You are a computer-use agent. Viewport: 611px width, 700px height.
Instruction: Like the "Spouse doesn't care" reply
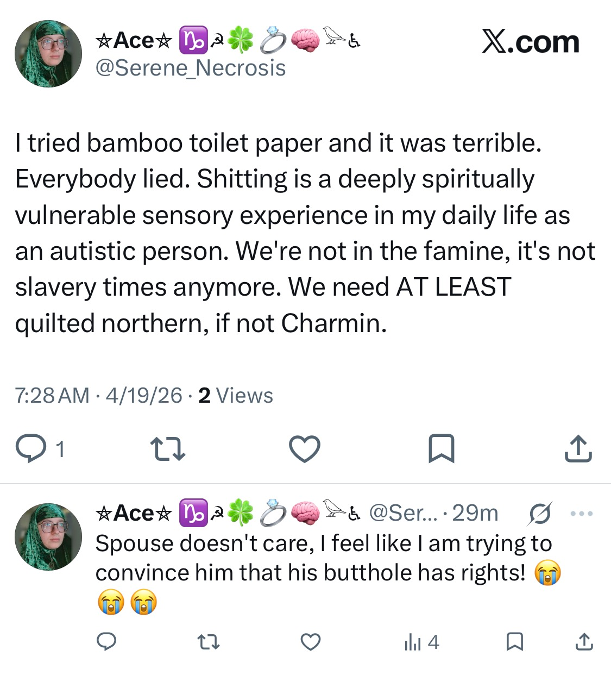tap(310, 642)
